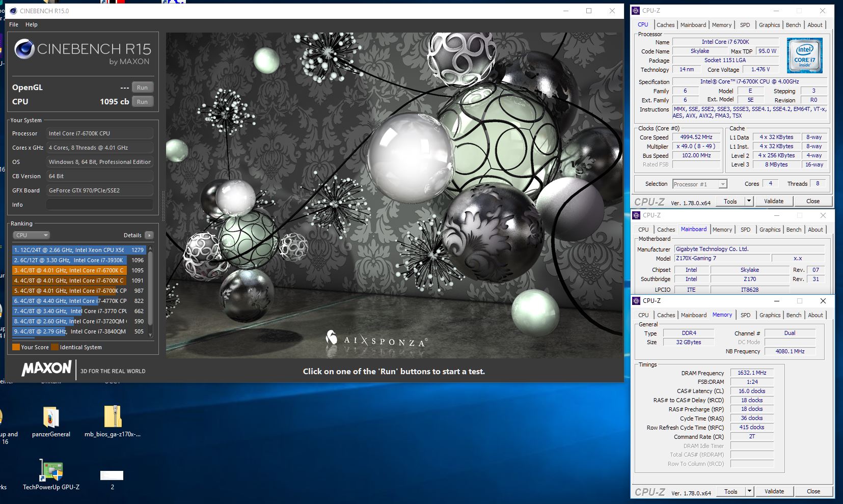Launch TechPowerUp GPU-Z desktop shortcut
Screen dimensions: 843x504
pyautogui.click(x=51, y=470)
